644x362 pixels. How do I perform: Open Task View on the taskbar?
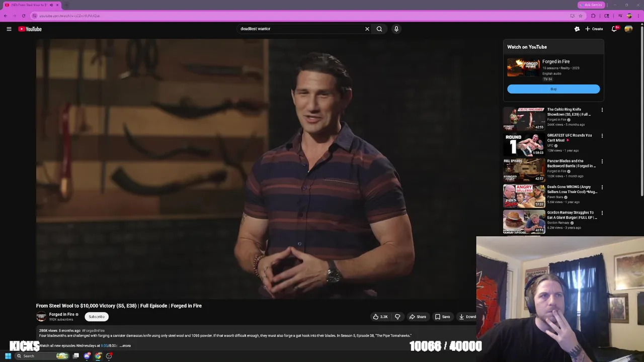coord(76,356)
